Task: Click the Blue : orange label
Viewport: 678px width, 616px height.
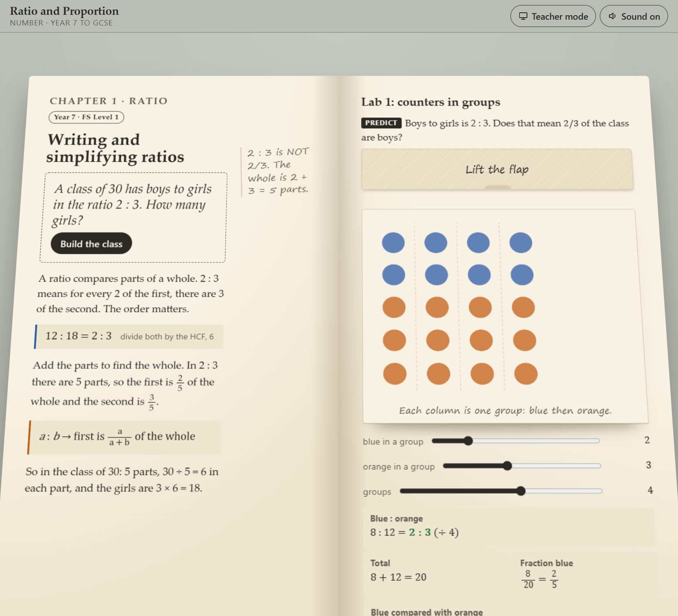Action: [x=397, y=519]
